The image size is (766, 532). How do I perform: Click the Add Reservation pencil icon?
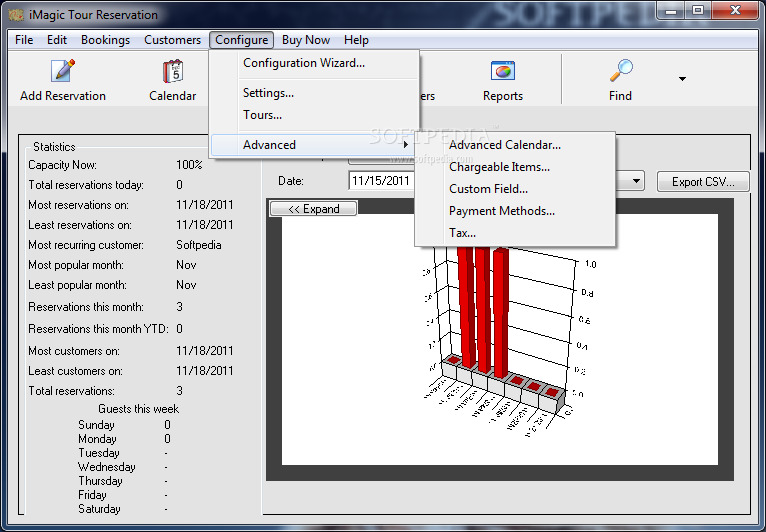63,71
